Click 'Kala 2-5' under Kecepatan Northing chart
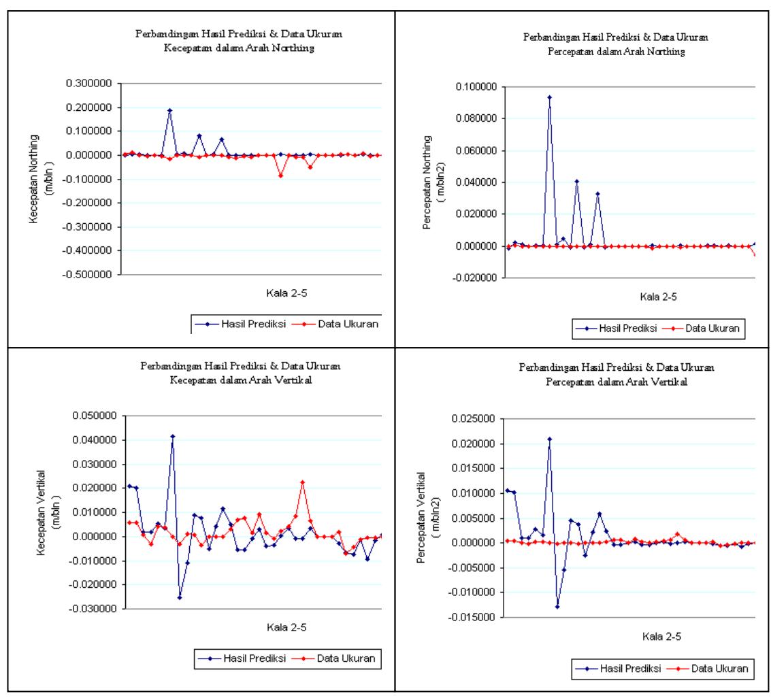Viewport: 771px width, 700px height. point(286,293)
